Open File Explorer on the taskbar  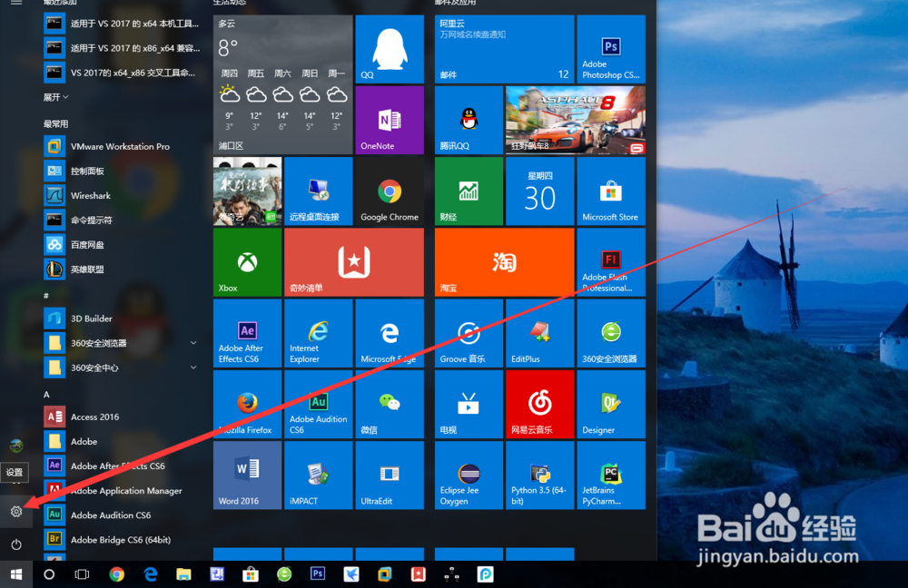pyautogui.click(x=183, y=574)
